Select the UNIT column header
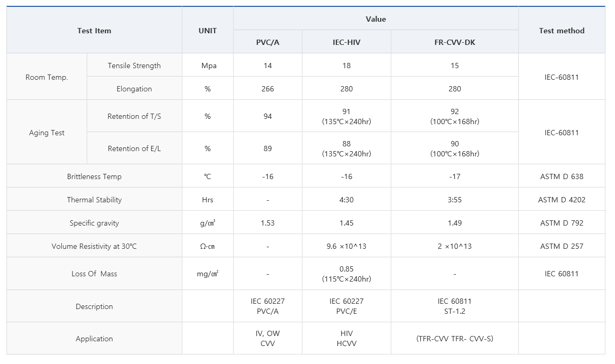 tap(207, 31)
